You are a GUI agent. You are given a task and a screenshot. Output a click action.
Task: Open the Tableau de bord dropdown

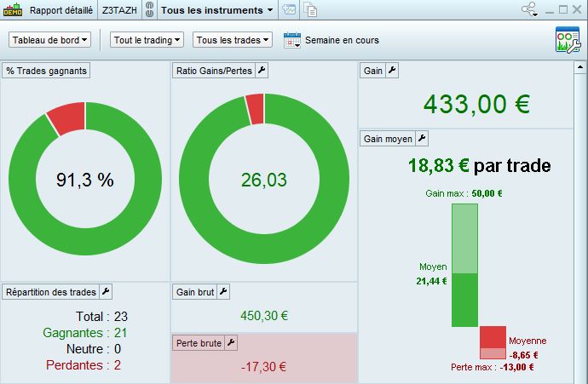pyautogui.click(x=50, y=40)
